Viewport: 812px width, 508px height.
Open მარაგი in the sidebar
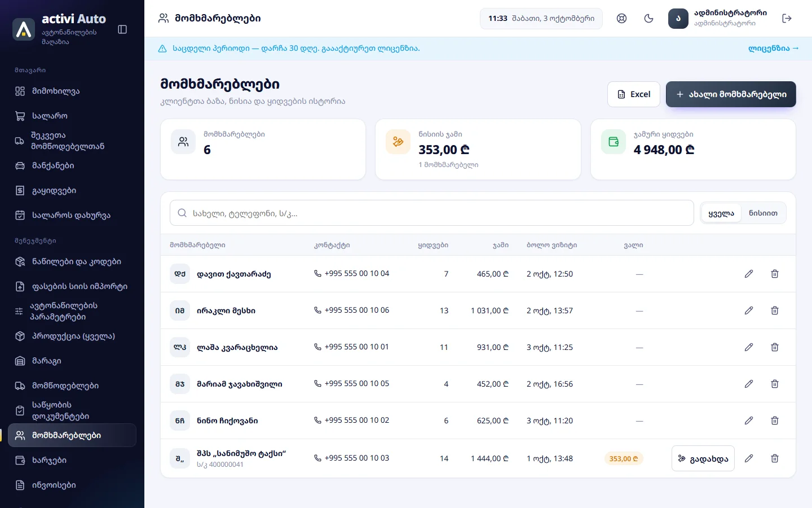tap(72, 361)
